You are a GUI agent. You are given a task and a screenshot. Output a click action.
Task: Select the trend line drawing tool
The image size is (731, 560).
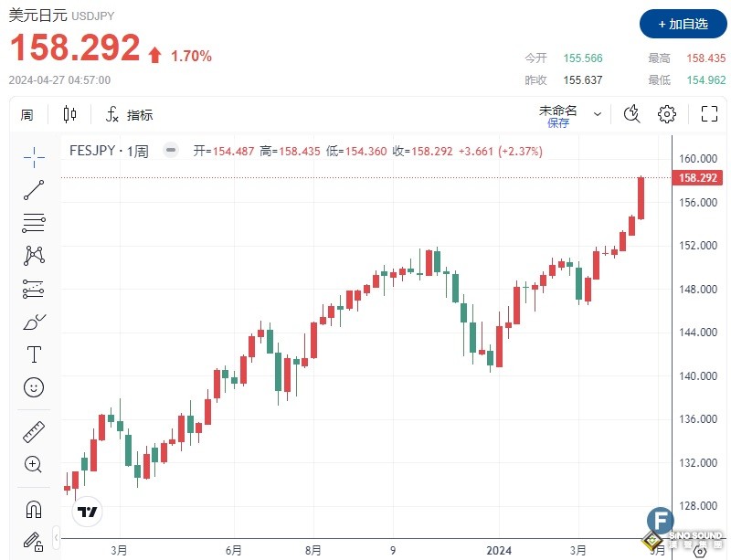click(34, 190)
